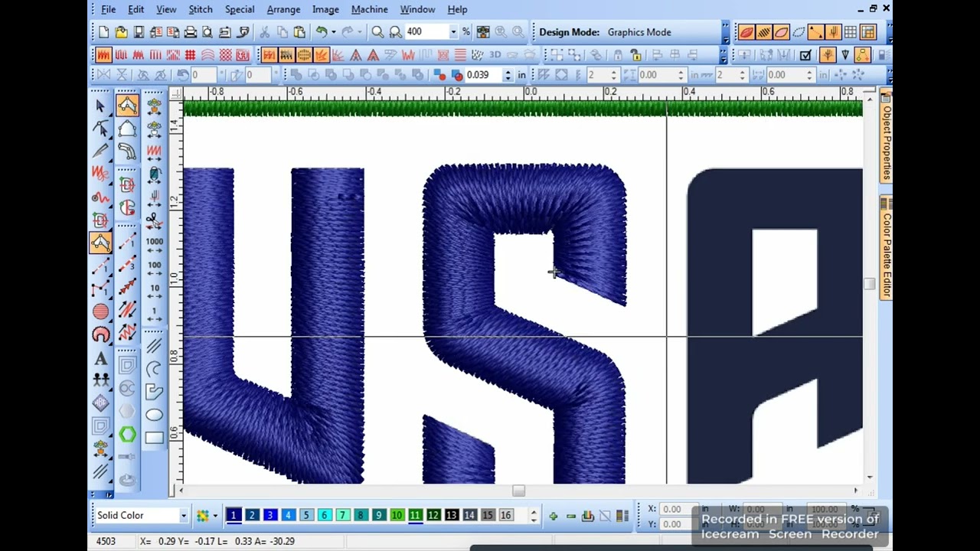
Task: Click the Cut scissors icon
Action: [264, 32]
